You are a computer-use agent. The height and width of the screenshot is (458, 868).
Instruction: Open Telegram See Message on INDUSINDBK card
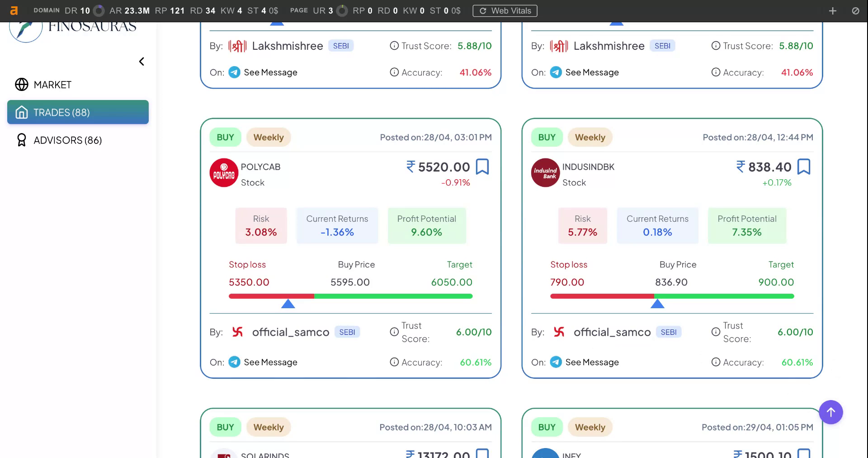tap(592, 362)
